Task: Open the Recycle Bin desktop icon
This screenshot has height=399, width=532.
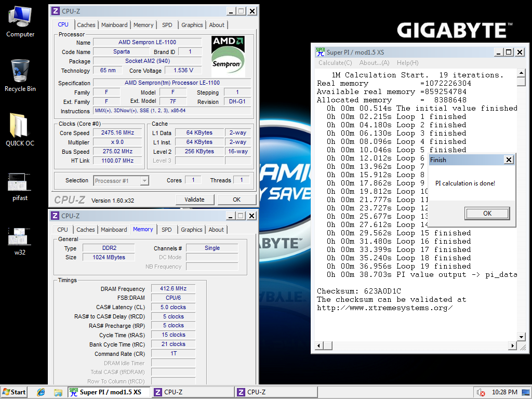Action: tap(20, 75)
